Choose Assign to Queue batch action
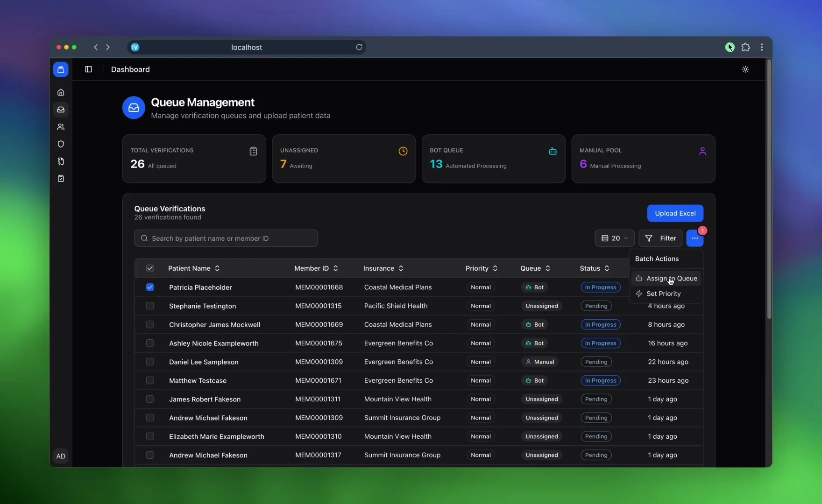This screenshot has width=822, height=504. coord(666,279)
